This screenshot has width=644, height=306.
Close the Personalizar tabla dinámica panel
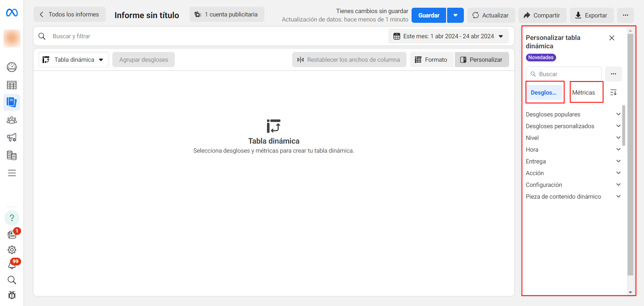coord(612,38)
